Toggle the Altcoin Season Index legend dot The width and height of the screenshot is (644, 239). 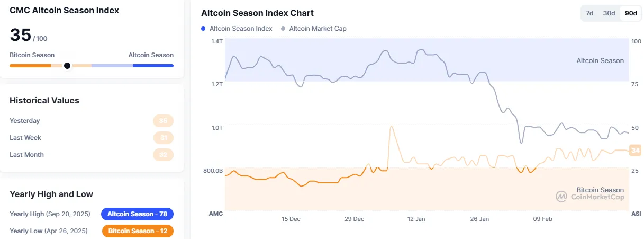204,29
